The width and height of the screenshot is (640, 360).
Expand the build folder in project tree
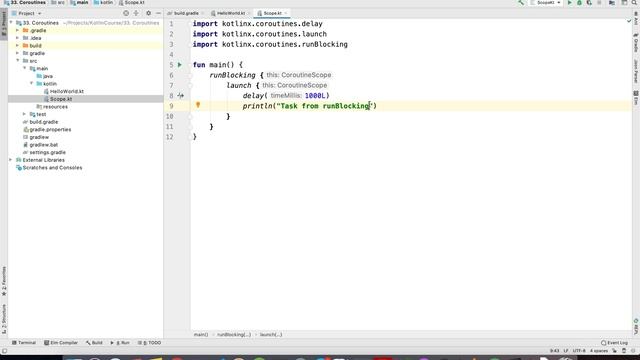point(18,46)
